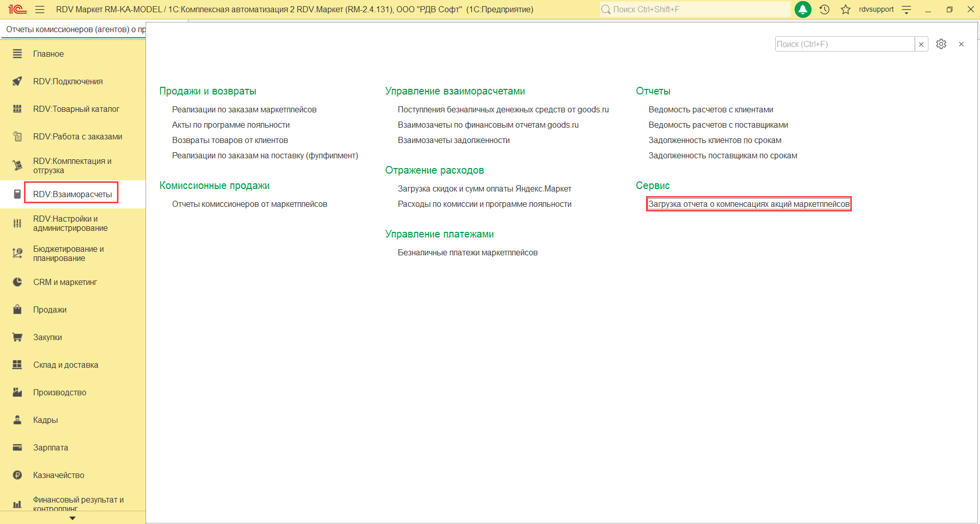The image size is (980, 524).
Task: Click CRM и маркетинг pie icon
Action: (x=17, y=282)
